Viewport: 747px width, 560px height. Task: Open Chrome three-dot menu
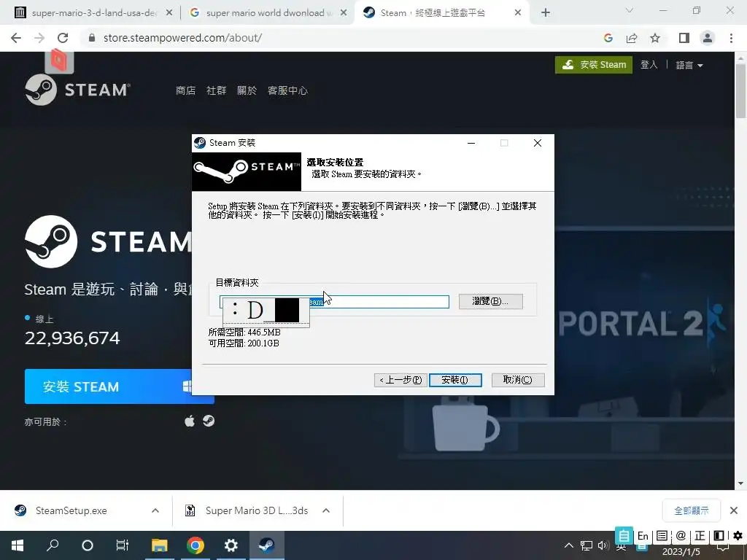click(x=731, y=38)
